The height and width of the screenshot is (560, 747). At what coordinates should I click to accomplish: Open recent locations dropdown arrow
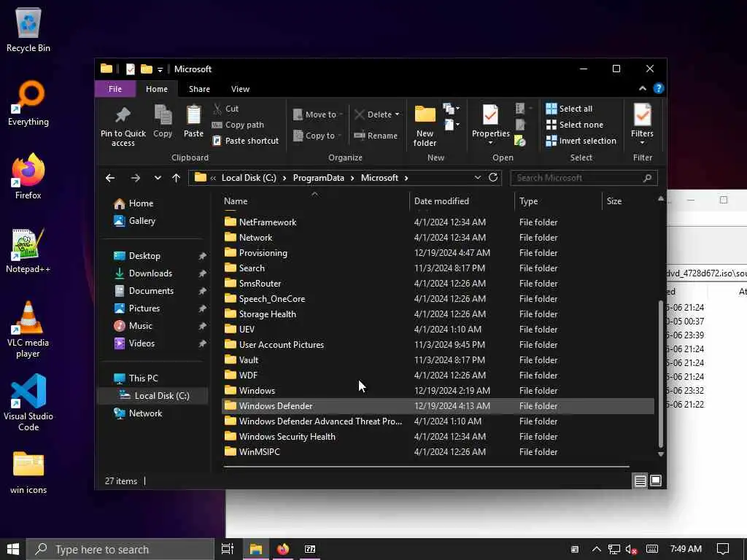pyautogui.click(x=158, y=178)
